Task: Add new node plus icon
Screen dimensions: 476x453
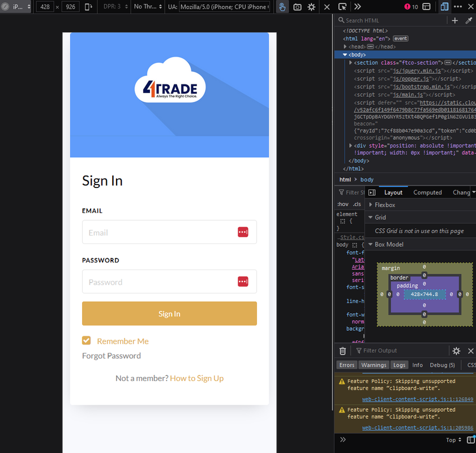Action: click(454, 20)
